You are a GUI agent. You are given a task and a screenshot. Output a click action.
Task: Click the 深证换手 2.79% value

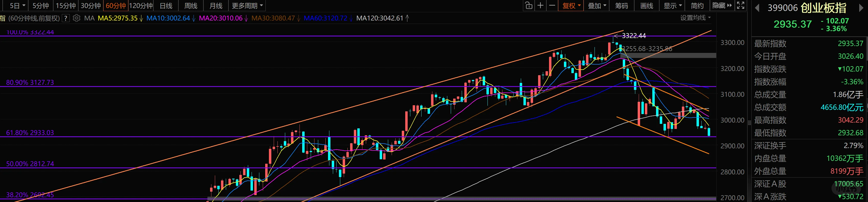point(854,146)
